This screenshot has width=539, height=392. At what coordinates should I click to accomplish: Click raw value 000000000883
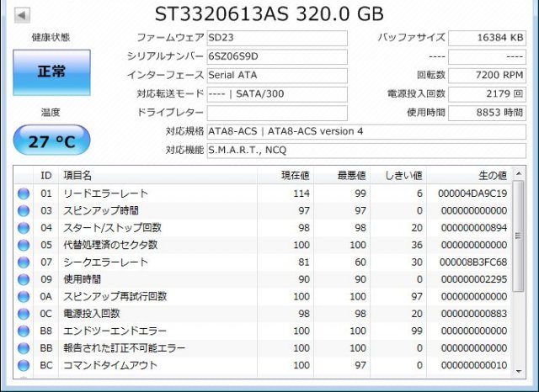[474, 314]
